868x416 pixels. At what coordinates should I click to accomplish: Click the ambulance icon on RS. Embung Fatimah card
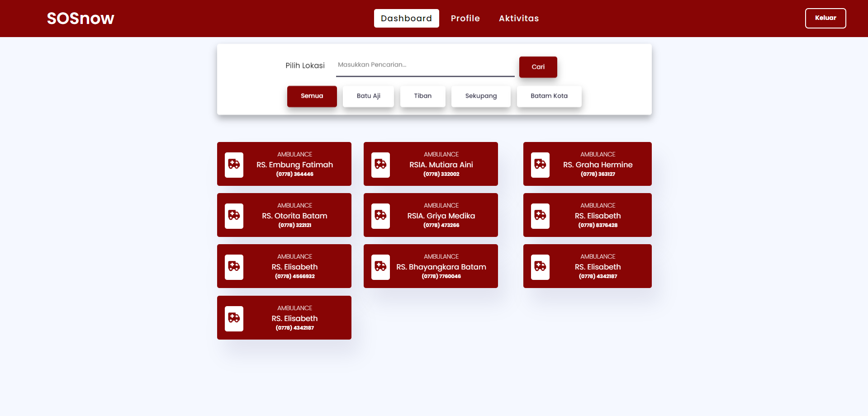(234, 165)
